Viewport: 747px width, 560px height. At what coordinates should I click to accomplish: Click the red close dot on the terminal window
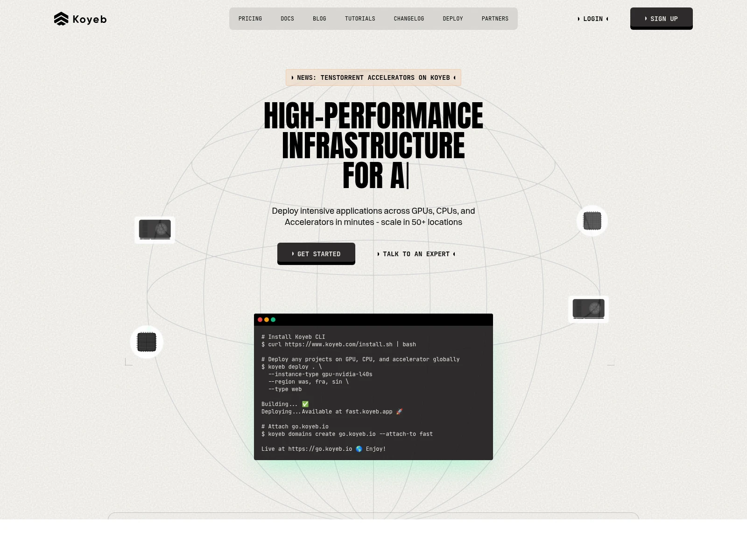(260, 320)
